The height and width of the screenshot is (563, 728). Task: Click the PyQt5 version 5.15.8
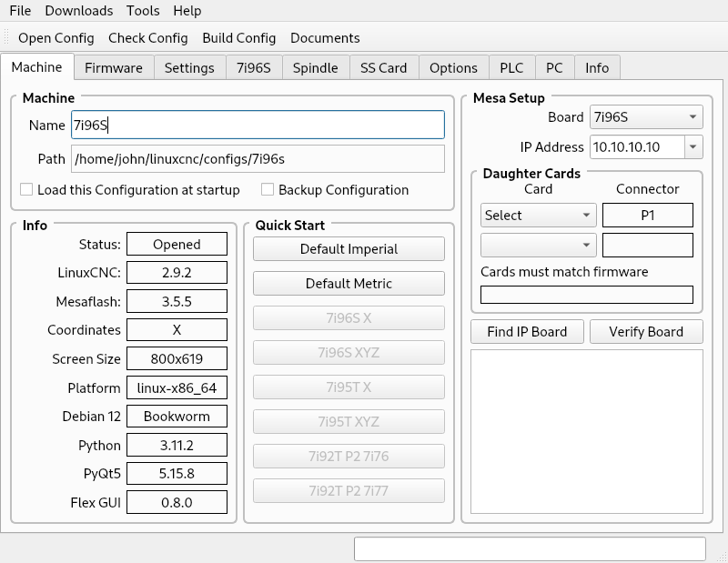[177, 474]
